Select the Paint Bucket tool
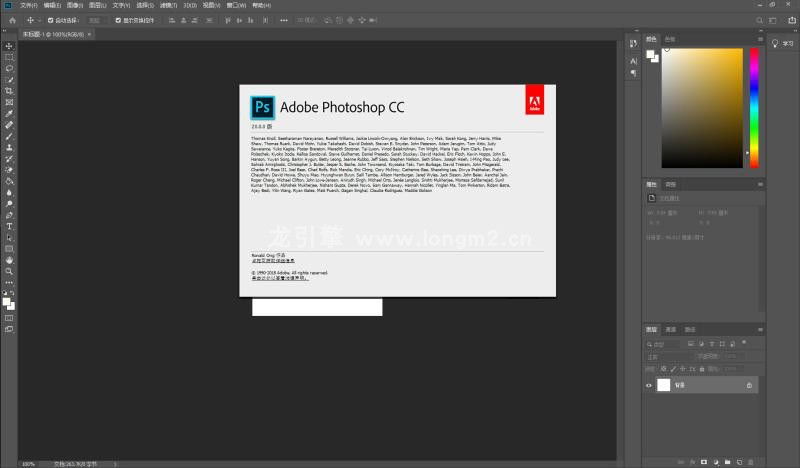 pos(9,181)
